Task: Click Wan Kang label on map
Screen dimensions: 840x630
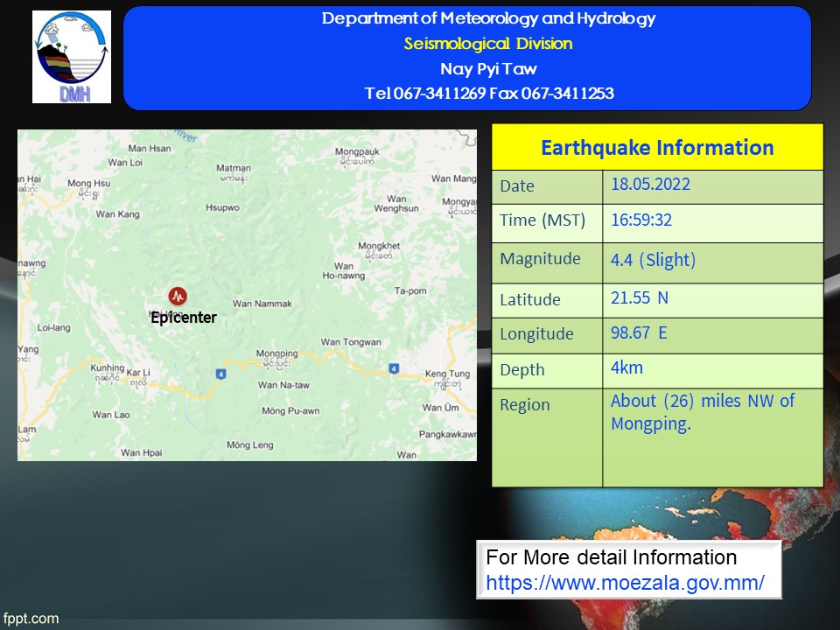Action: coord(117,214)
